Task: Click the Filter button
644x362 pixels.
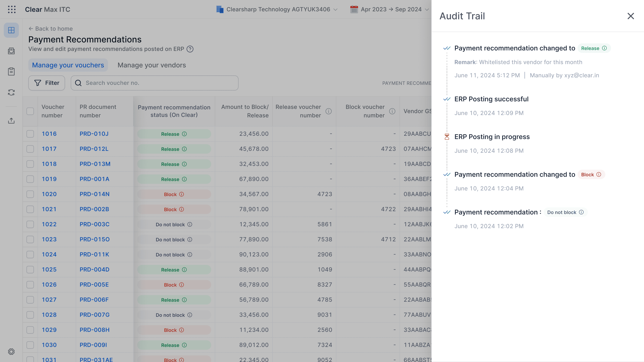Action: coord(47,83)
